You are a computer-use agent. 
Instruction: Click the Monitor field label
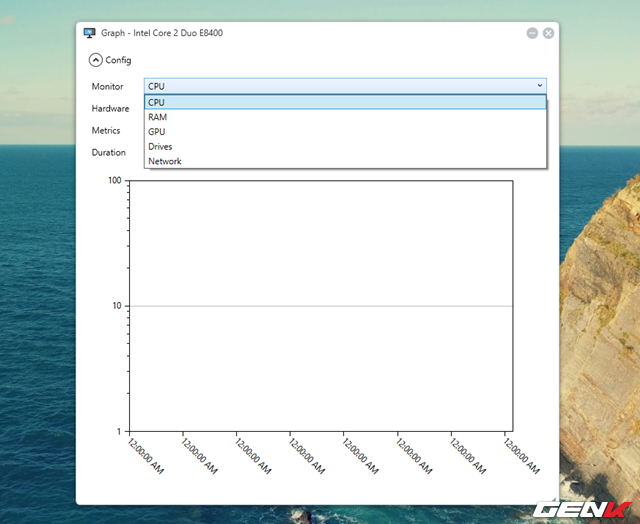pos(107,87)
